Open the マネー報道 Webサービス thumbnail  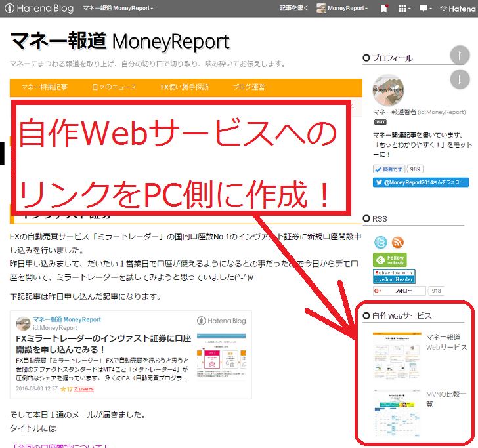(x=397, y=356)
